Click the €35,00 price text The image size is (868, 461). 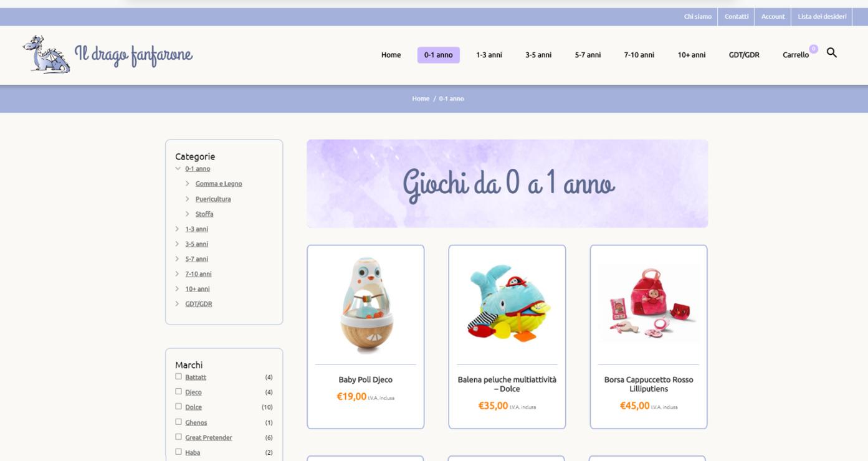coord(493,406)
